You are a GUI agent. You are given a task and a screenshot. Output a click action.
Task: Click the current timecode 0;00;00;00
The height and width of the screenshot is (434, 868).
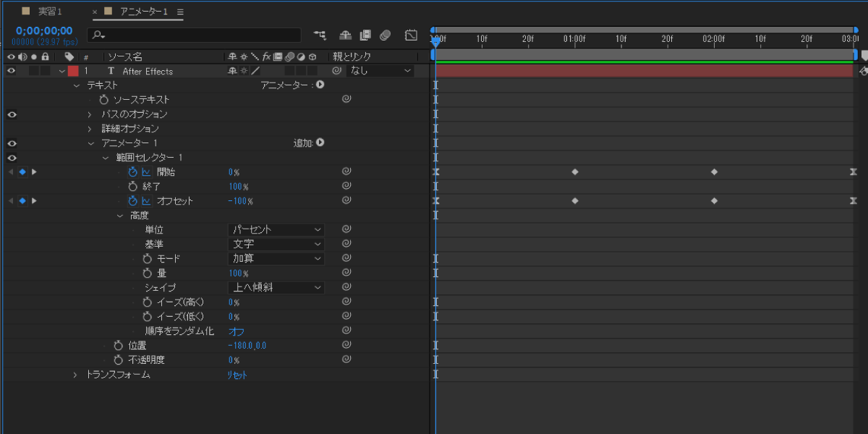(x=44, y=30)
